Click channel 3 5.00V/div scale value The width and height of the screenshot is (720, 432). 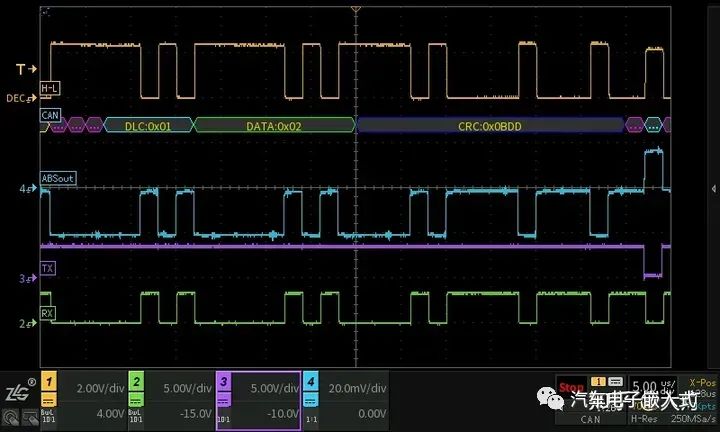point(275,388)
